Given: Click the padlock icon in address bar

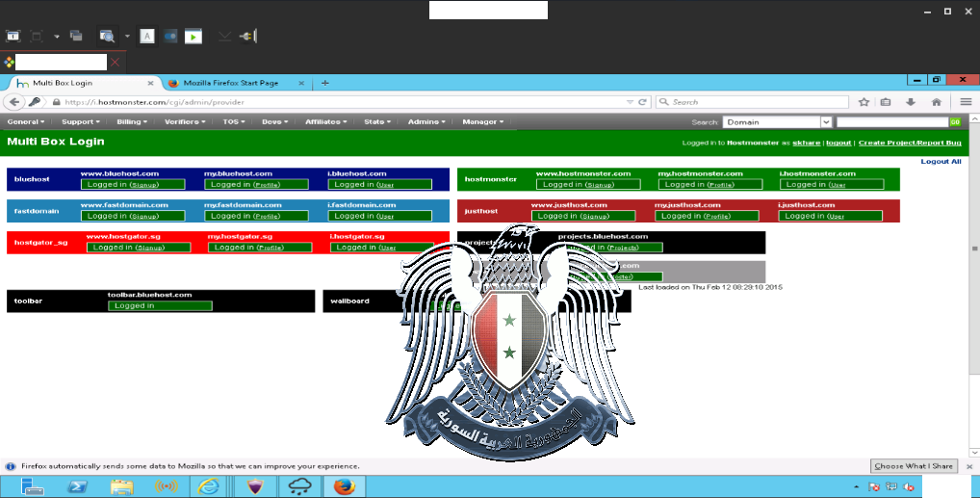Looking at the screenshot, I should click(x=56, y=102).
